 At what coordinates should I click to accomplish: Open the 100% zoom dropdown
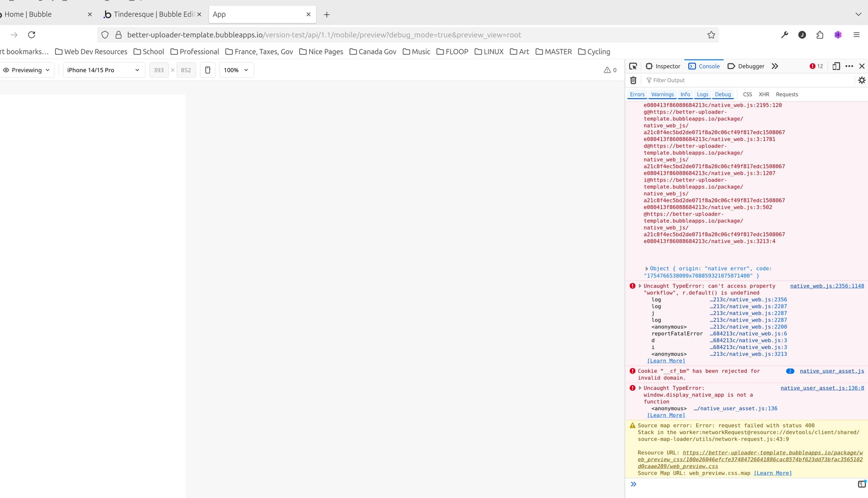pyautogui.click(x=236, y=70)
